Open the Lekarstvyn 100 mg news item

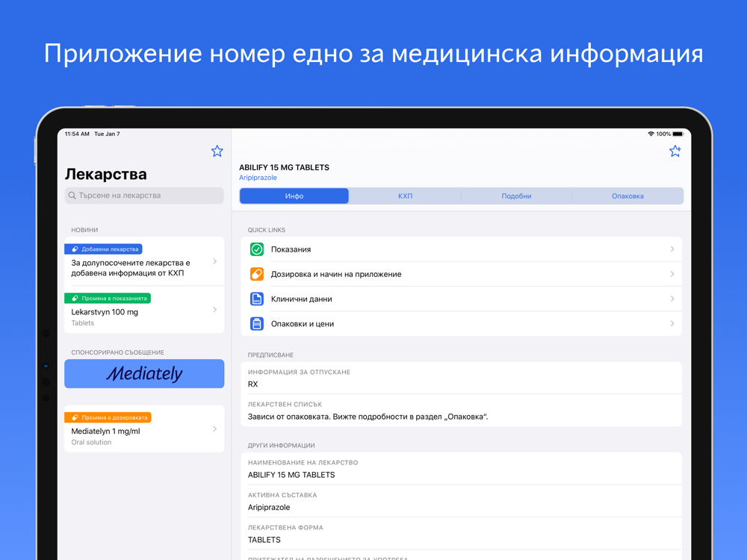coord(144,310)
